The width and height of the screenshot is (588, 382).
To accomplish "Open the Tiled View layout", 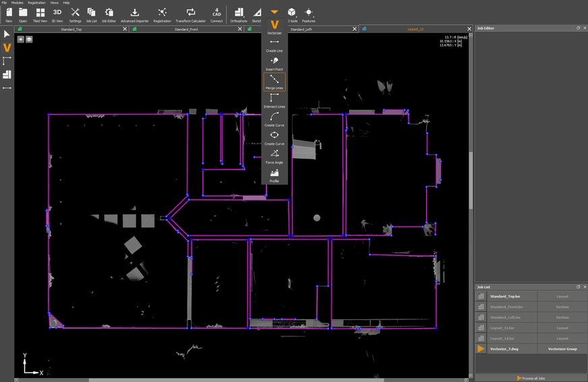I will pyautogui.click(x=40, y=13).
